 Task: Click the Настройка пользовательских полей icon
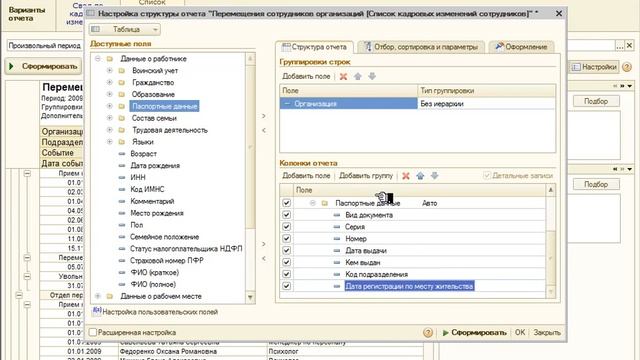tap(97, 311)
